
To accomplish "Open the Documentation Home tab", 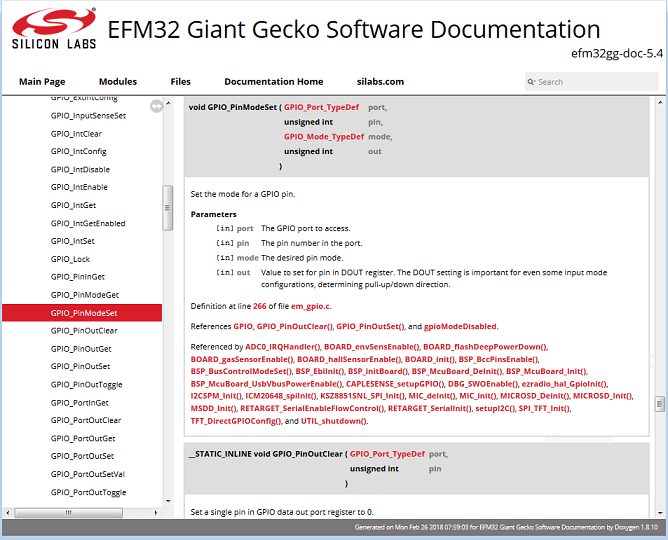I will click(274, 82).
